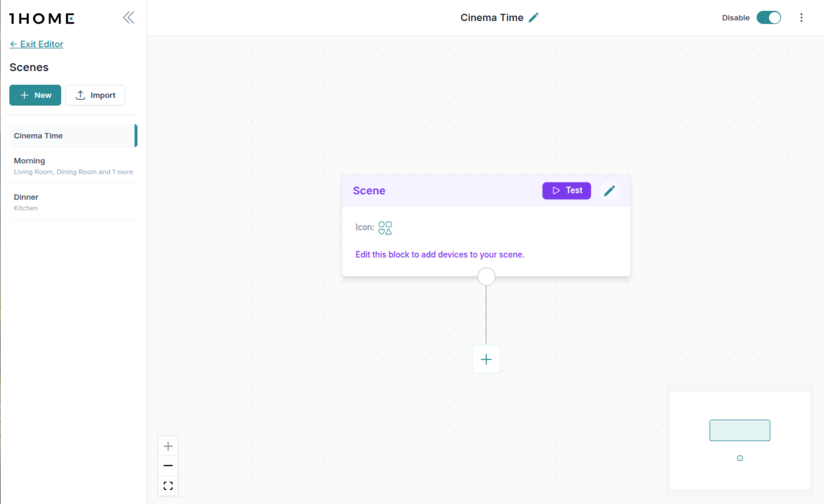Select the Dinner scene
824x504 pixels.
pyautogui.click(x=72, y=202)
